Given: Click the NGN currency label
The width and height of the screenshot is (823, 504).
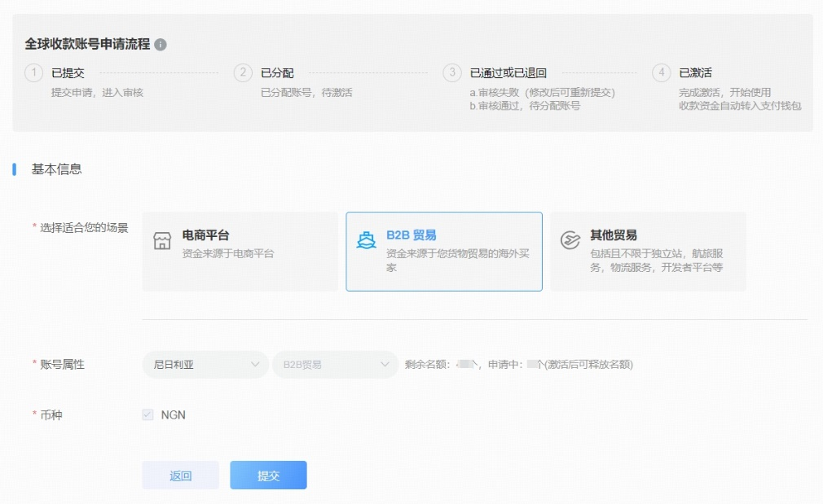Looking at the screenshot, I should coord(174,415).
